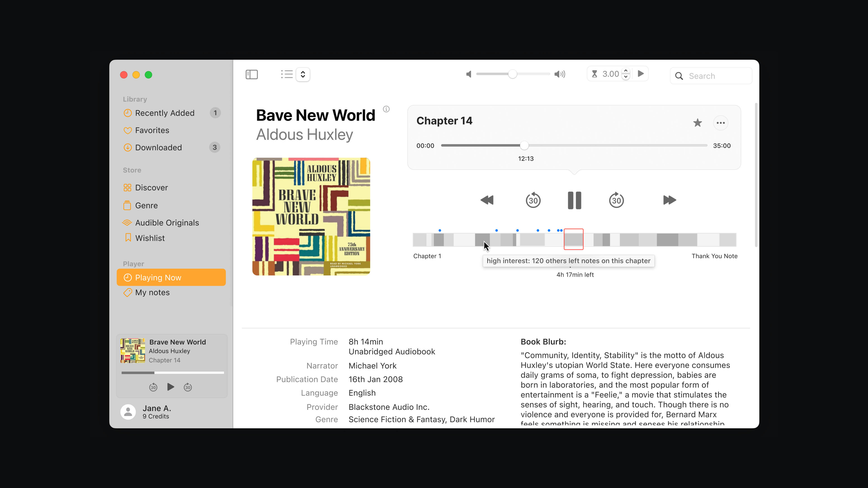Pause playback with the pause button
868x488 pixels.
pyautogui.click(x=574, y=200)
